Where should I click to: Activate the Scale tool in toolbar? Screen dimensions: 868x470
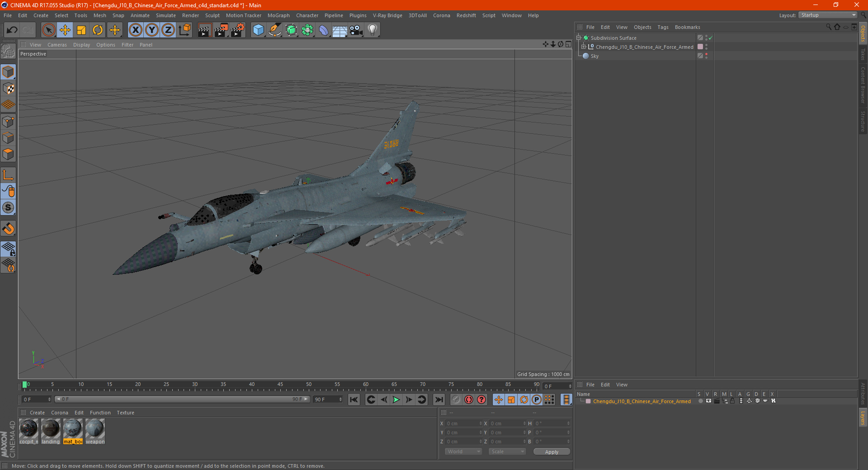coord(81,30)
